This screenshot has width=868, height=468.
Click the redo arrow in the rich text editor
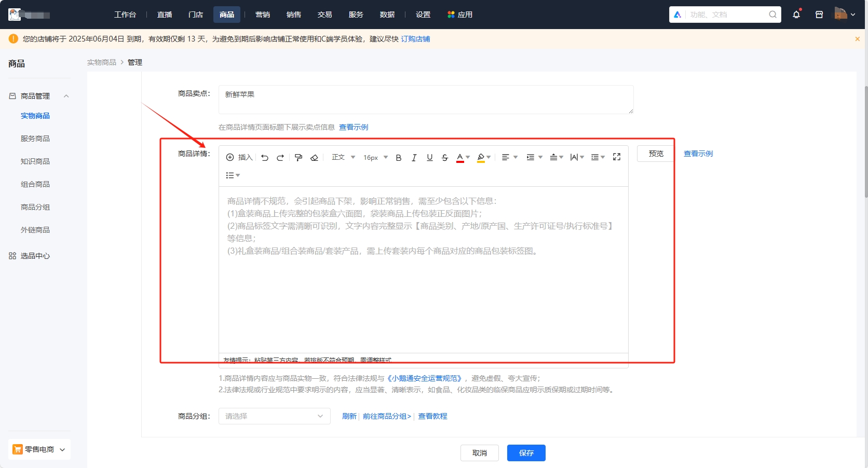[x=280, y=157]
